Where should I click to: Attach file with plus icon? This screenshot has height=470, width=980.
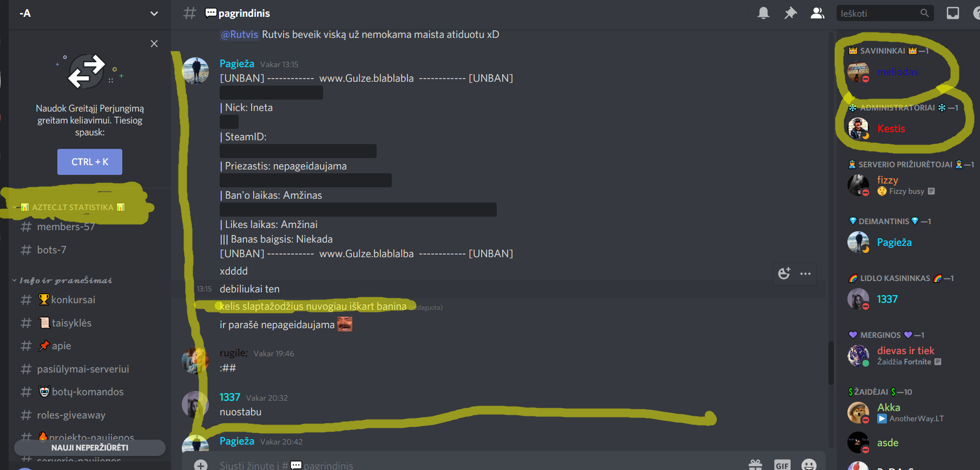point(201,465)
